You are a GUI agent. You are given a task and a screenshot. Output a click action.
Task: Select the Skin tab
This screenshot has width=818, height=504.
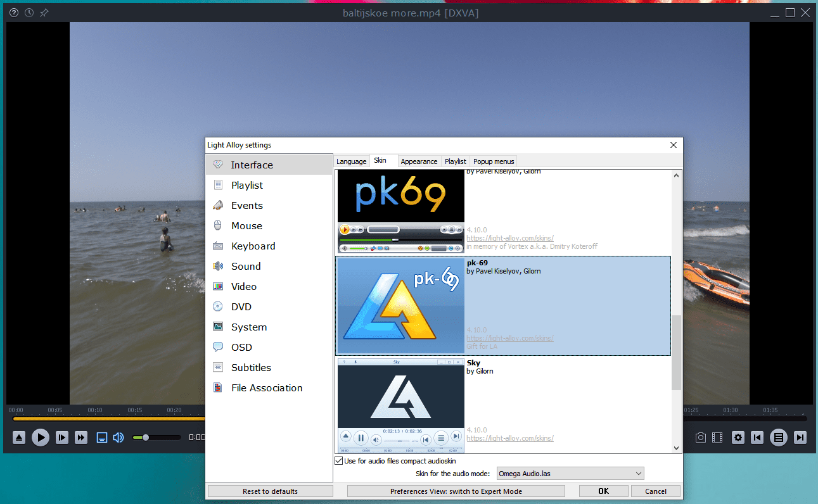pos(383,161)
